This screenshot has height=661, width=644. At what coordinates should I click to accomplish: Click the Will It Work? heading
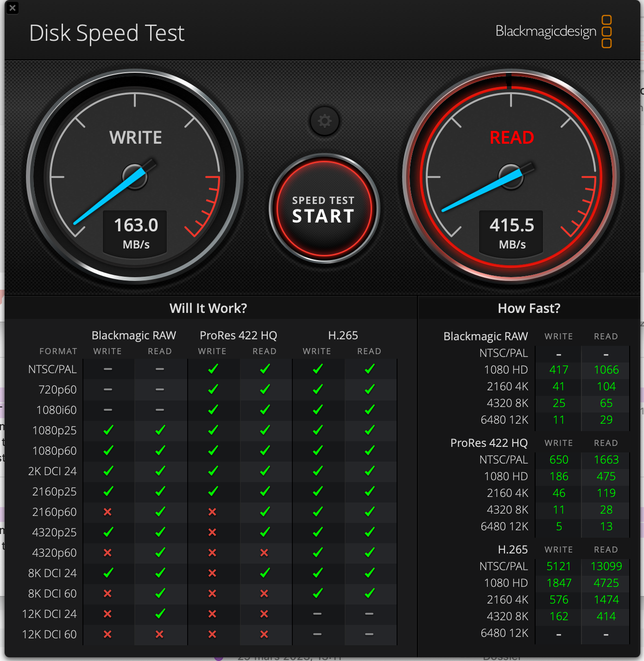[x=208, y=308]
